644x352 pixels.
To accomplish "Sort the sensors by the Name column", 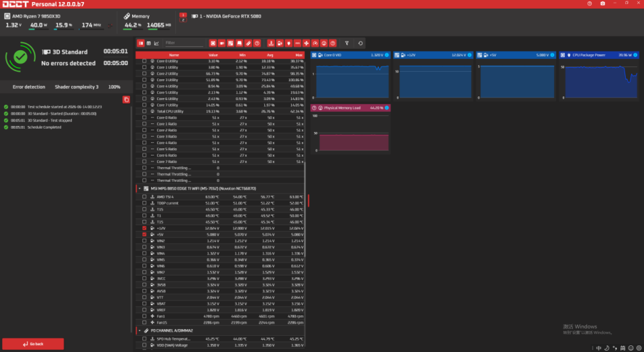I will [x=174, y=55].
